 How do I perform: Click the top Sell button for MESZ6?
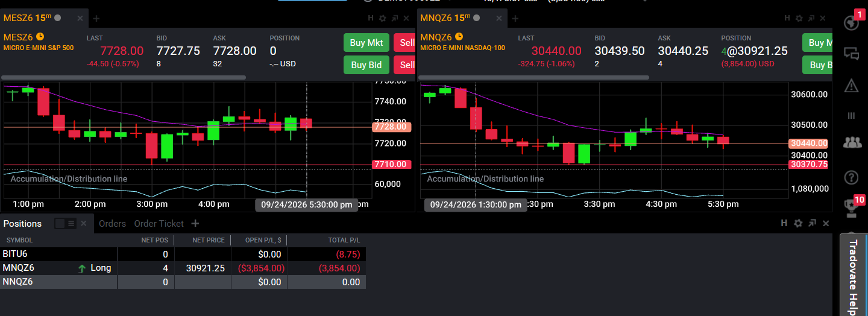point(405,43)
